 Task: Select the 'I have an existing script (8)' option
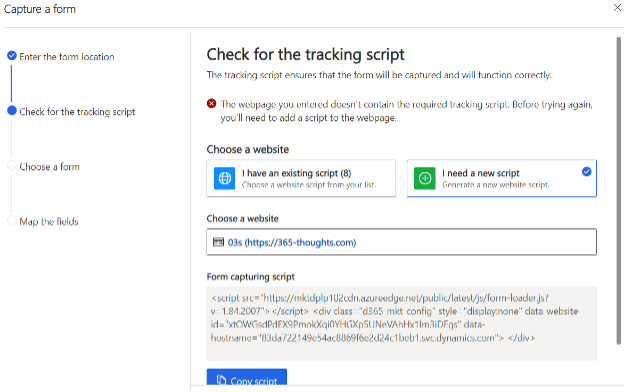(301, 178)
